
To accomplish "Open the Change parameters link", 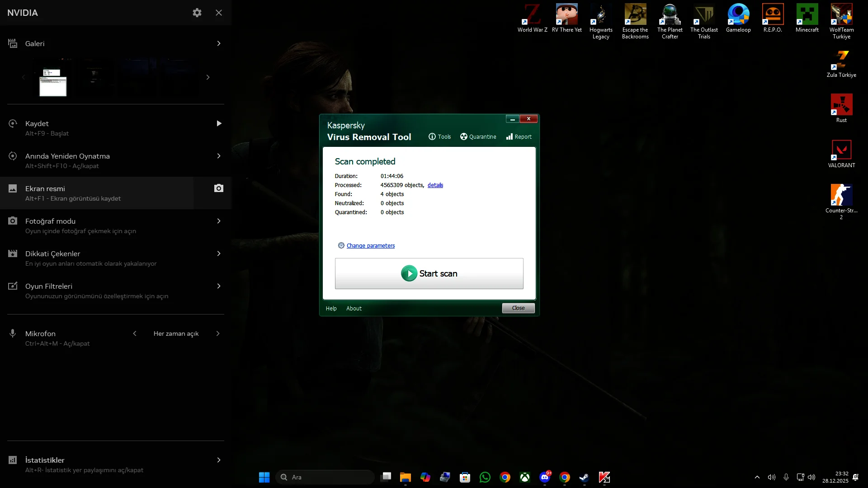I will tap(370, 245).
